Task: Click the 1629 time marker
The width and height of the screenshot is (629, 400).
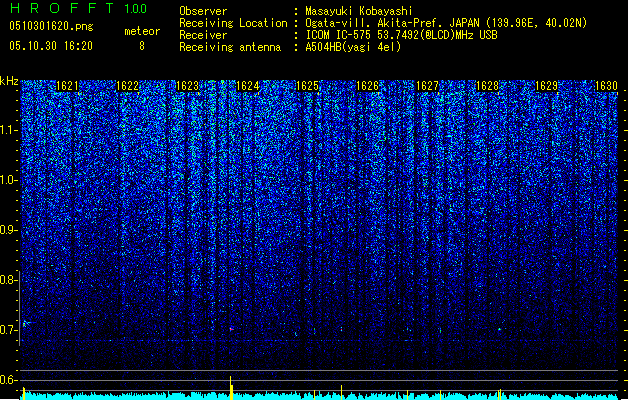Action: (547, 86)
